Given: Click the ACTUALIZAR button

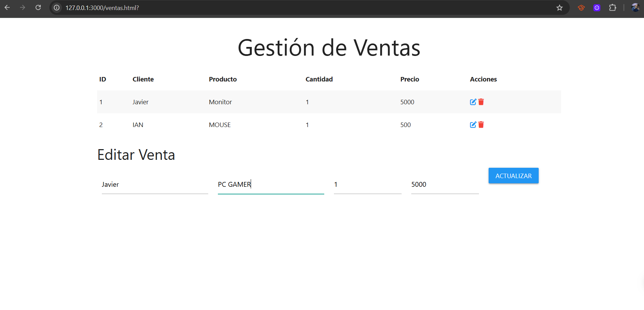Looking at the screenshot, I should click(513, 176).
